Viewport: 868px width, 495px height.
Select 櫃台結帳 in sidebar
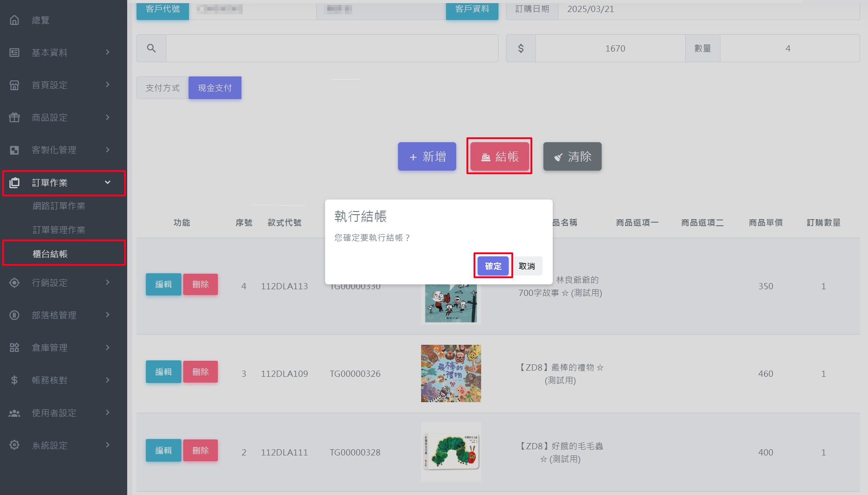pyautogui.click(x=50, y=254)
